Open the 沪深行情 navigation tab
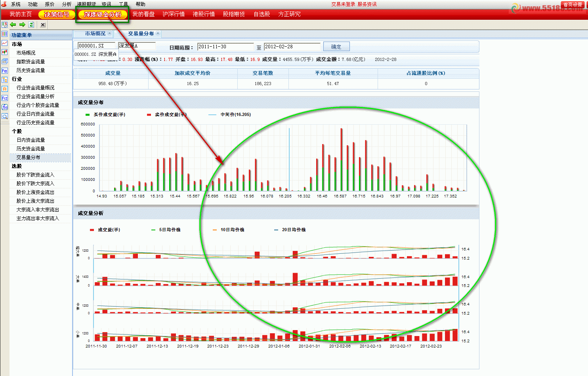 174,14
